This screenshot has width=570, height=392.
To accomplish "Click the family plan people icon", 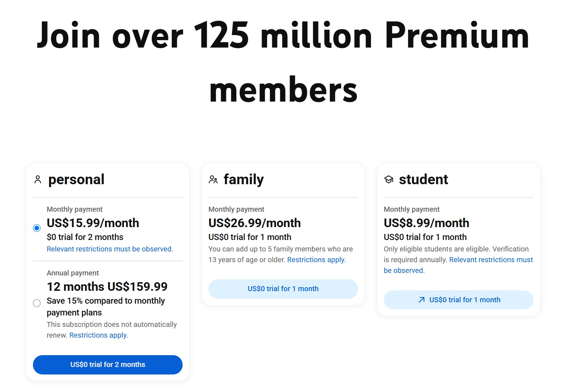I will [x=213, y=180].
